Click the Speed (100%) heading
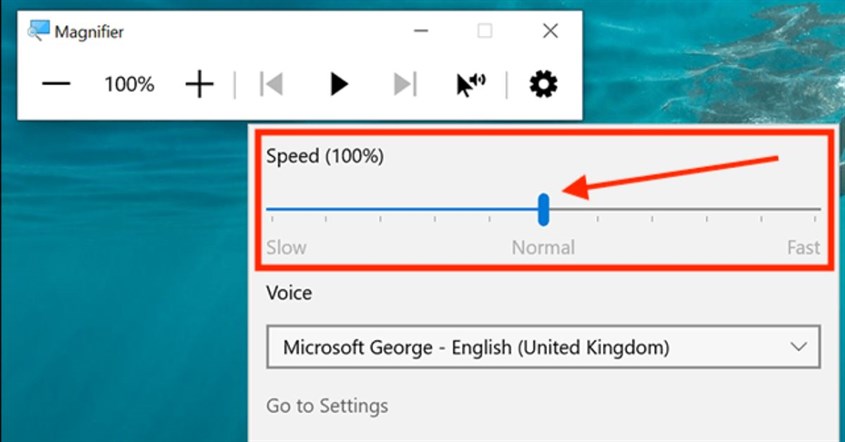Screen dimensions: 845x442 325,156
